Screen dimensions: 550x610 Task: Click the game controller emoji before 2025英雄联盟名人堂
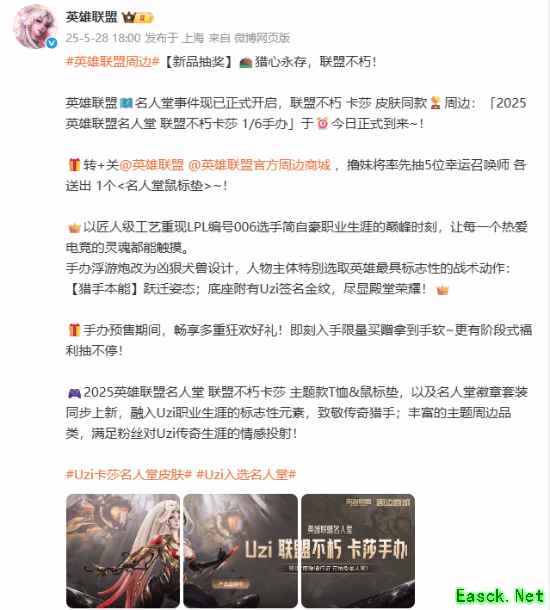(74, 393)
